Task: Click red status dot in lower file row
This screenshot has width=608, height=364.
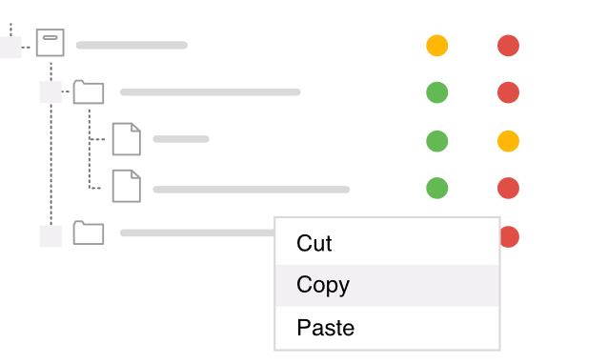Action: [508, 188]
